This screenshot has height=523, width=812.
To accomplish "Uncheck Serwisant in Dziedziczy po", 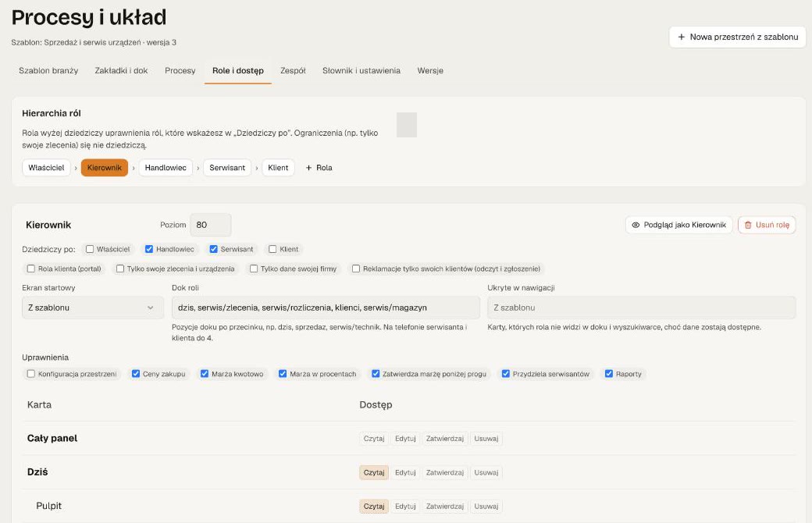I will point(213,249).
